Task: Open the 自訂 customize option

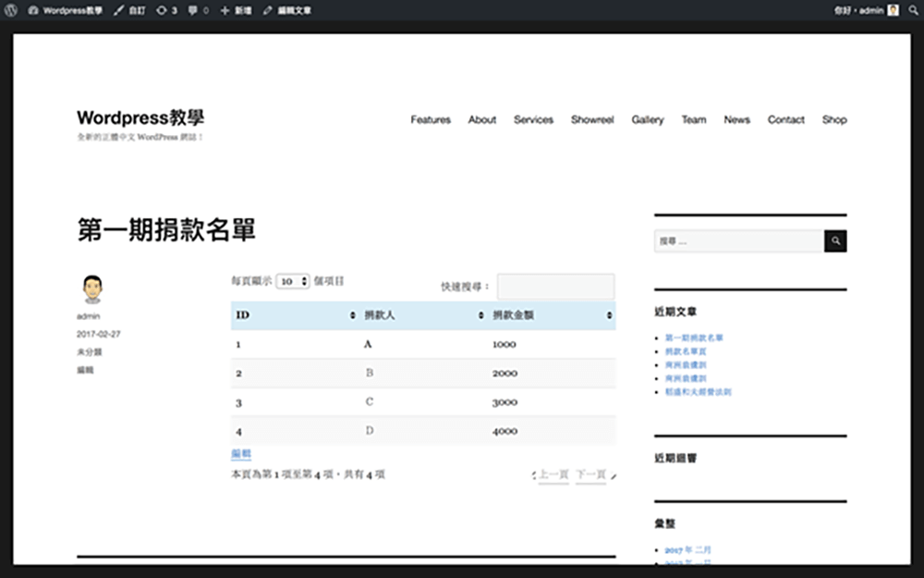Action: click(x=129, y=10)
